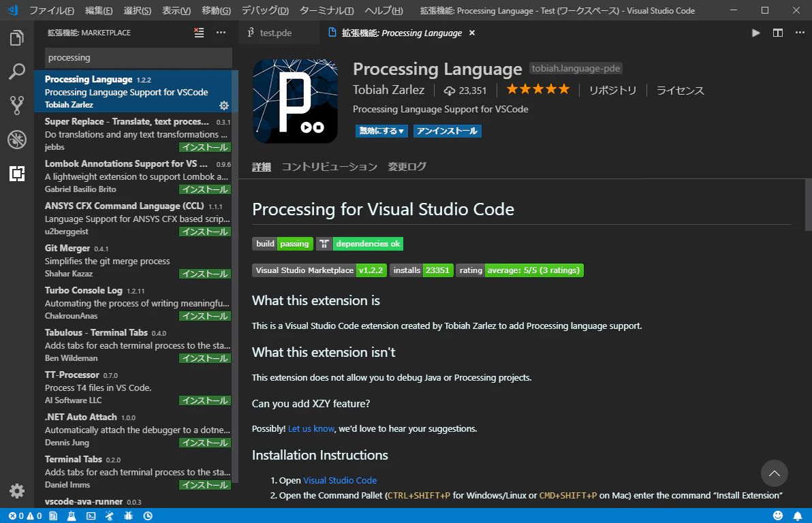Open the 選択 menu

(x=137, y=10)
